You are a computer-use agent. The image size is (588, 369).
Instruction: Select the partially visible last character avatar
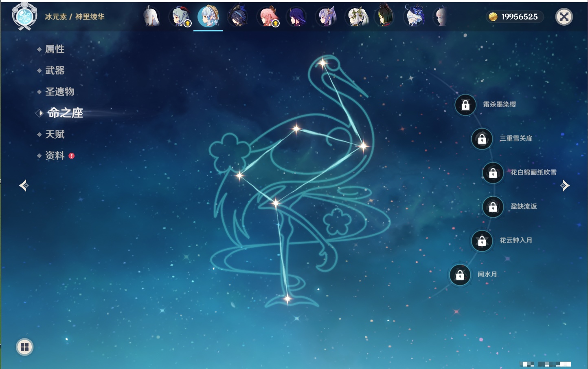pyautogui.click(x=441, y=17)
